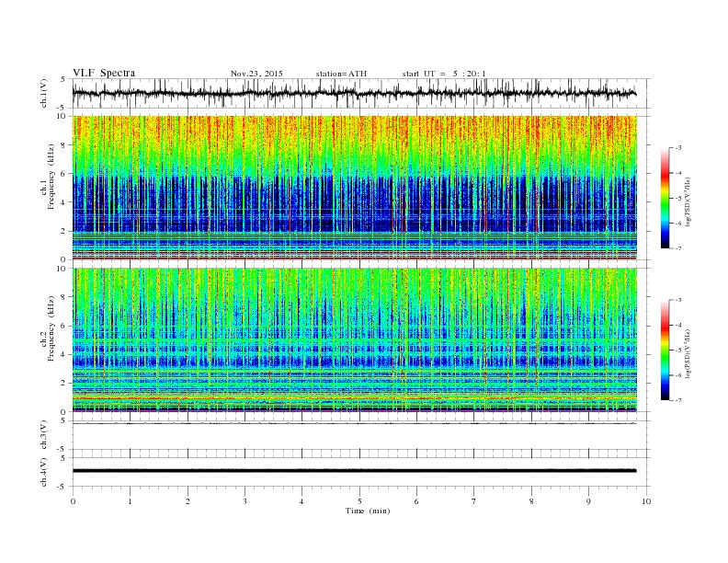Click ch.2 frequency axis "6" tick label
Screen dimensions: 728x563
coord(64,326)
